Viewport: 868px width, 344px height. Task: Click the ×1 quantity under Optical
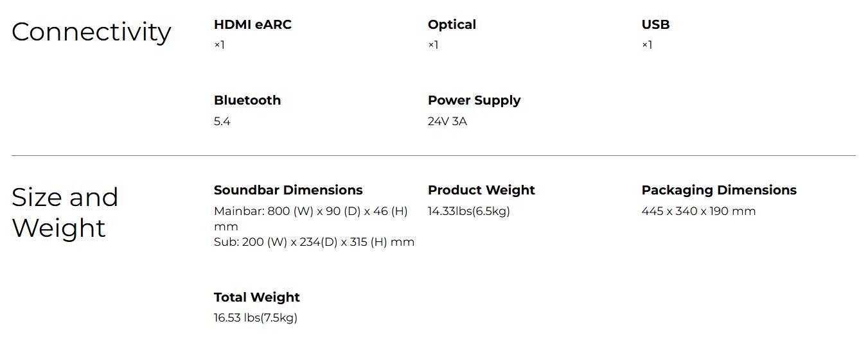433,44
